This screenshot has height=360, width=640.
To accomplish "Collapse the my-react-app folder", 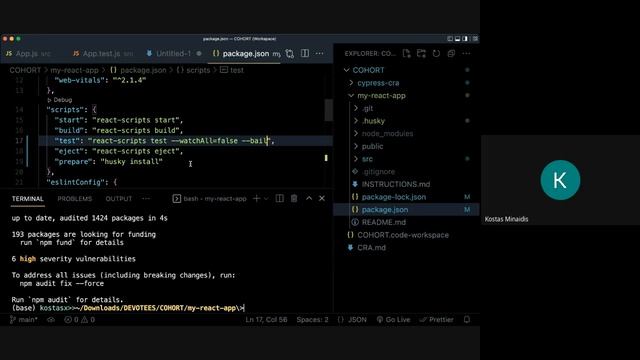I will tap(381, 96).
